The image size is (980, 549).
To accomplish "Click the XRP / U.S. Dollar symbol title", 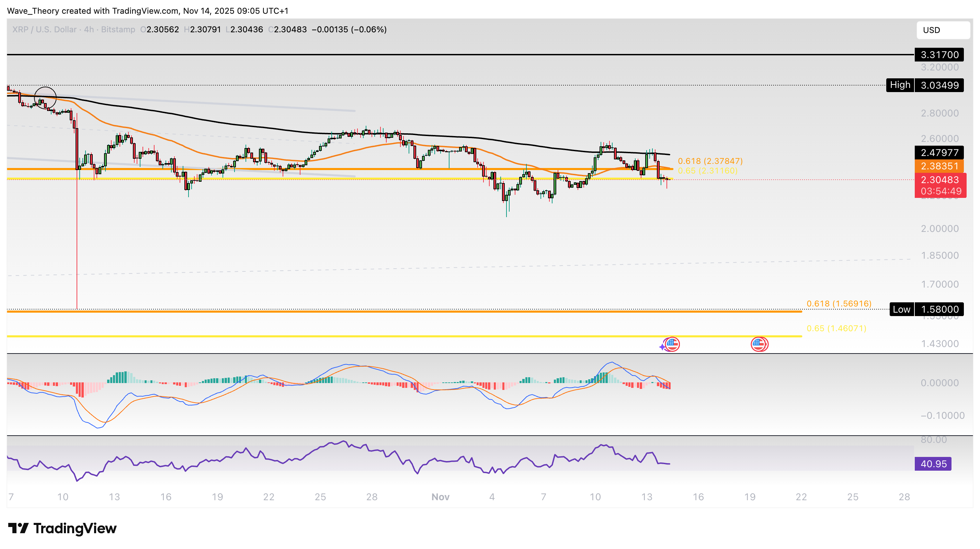I will tap(44, 30).
